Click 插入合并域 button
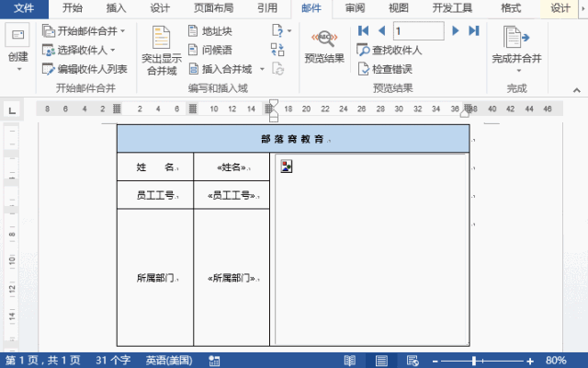 point(220,69)
